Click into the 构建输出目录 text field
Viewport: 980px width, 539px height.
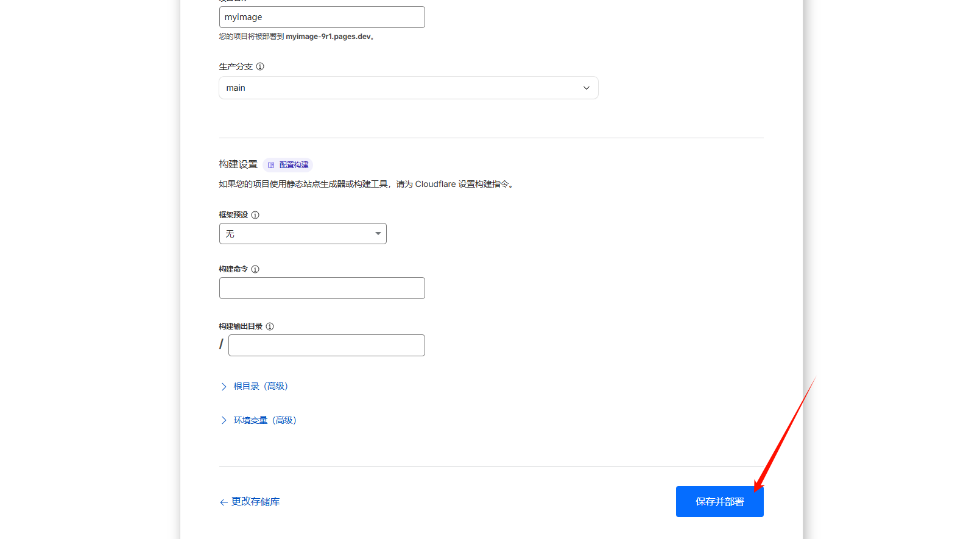[326, 345]
